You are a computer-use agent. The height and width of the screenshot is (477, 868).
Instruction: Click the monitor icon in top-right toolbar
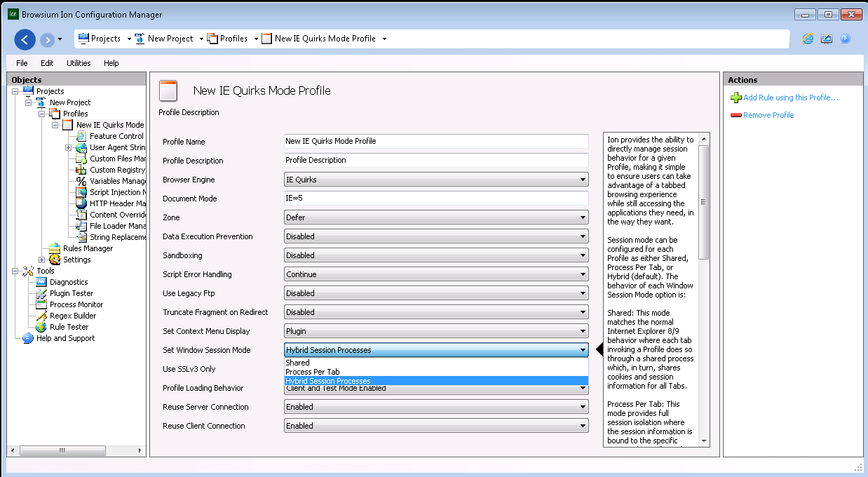pyautogui.click(x=827, y=39)
